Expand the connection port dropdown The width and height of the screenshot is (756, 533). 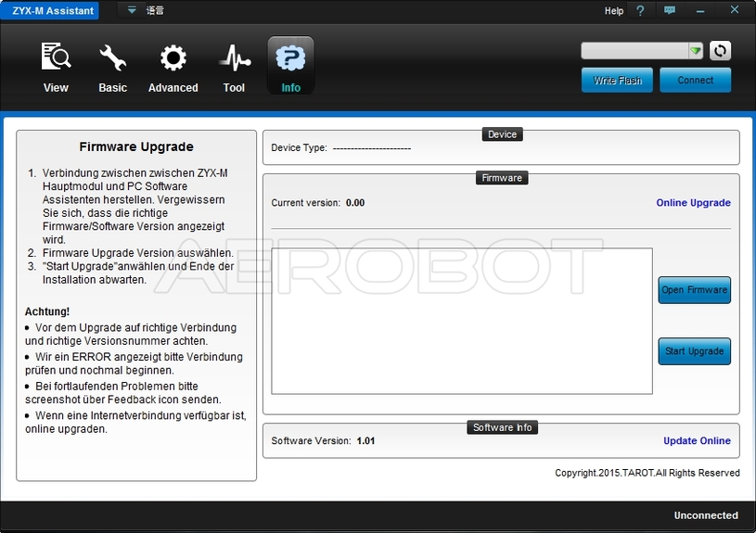click(695, 51)
